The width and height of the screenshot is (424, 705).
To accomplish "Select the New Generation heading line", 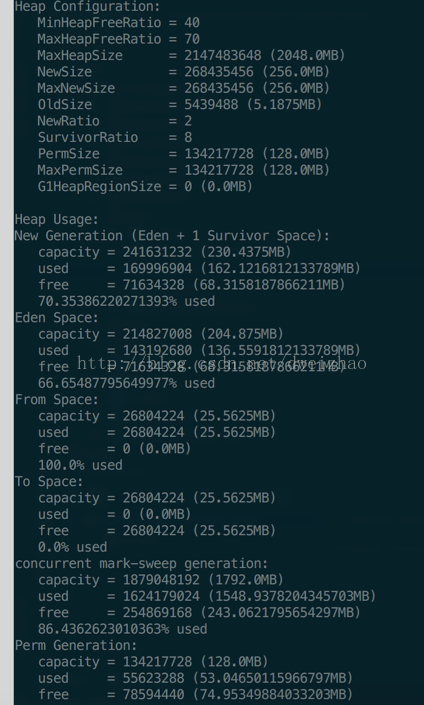I will (172, 236).
